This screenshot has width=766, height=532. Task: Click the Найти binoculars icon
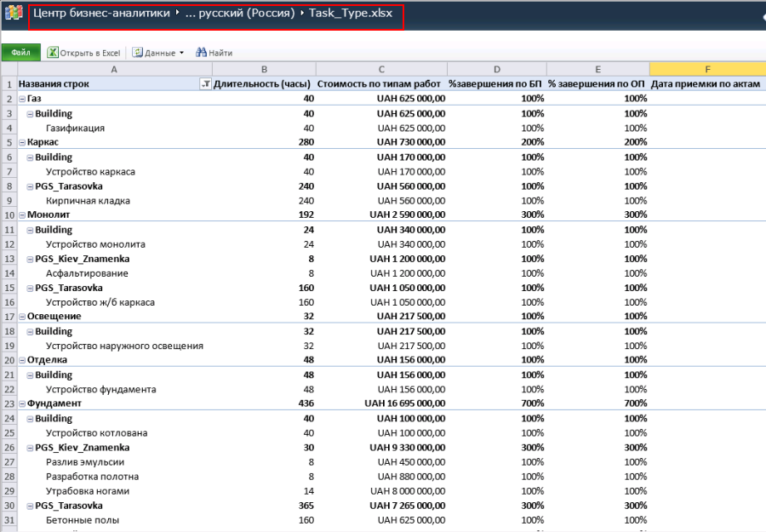(201, 52)
